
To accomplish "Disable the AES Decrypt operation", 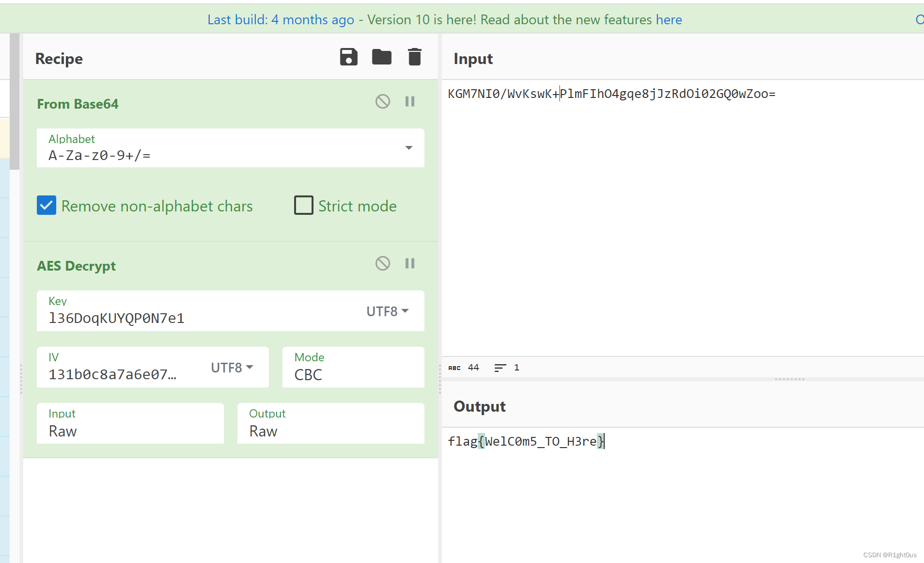I will (x=383, y=263).
